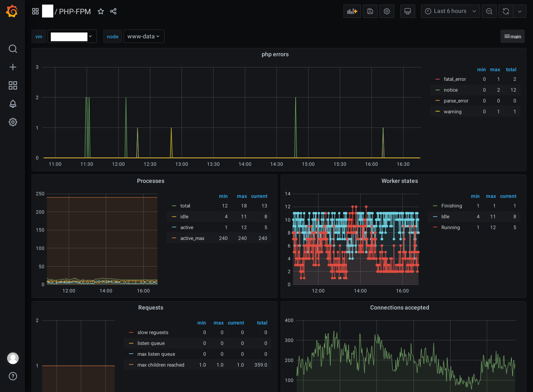This screenshot has height=392, width=533.
Task: Open the configuration gear in sidebar
Action: coord(13,122)
